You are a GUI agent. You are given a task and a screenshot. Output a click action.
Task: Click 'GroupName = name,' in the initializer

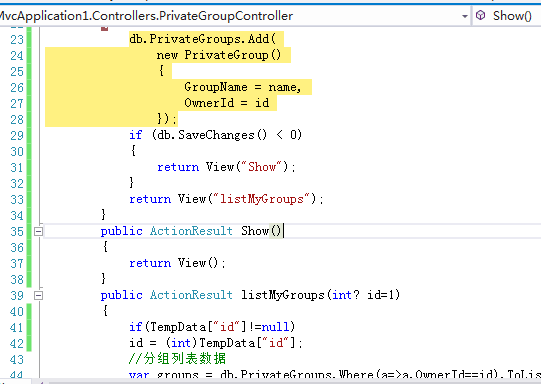(243, 87)
